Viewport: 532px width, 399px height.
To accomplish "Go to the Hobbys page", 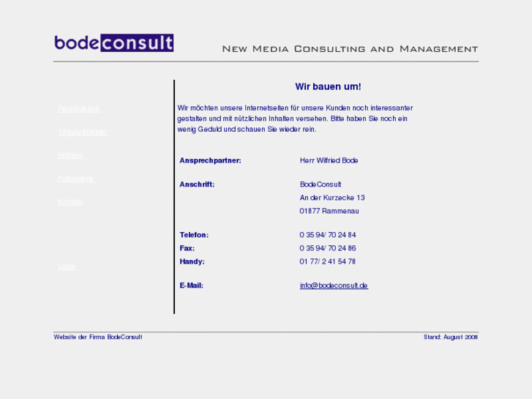I will [70, 155].
